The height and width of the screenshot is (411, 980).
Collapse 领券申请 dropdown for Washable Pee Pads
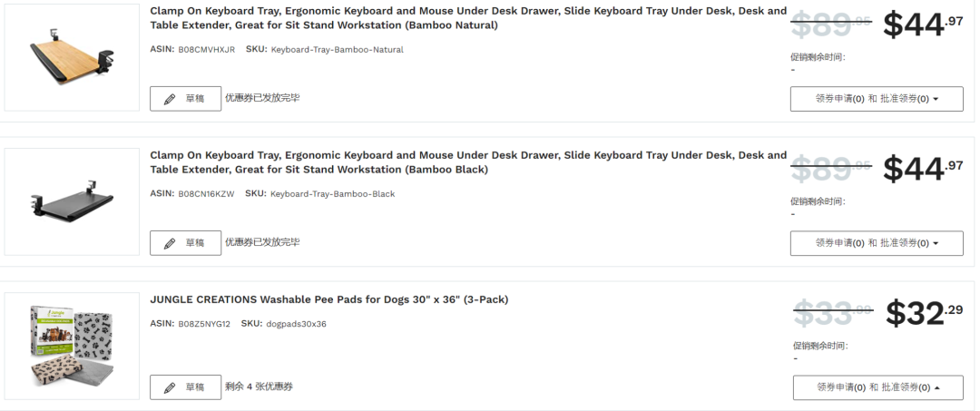pos(877,387)
